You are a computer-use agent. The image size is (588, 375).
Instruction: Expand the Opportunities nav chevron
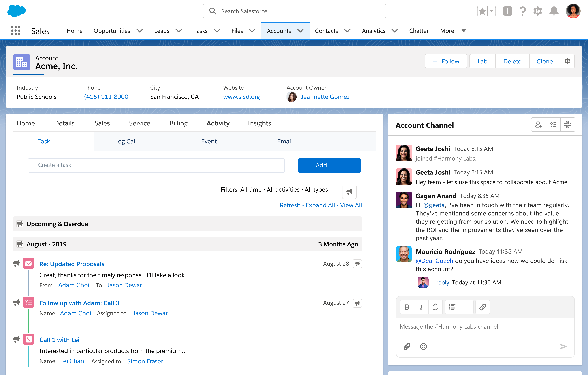coord(140,31)
